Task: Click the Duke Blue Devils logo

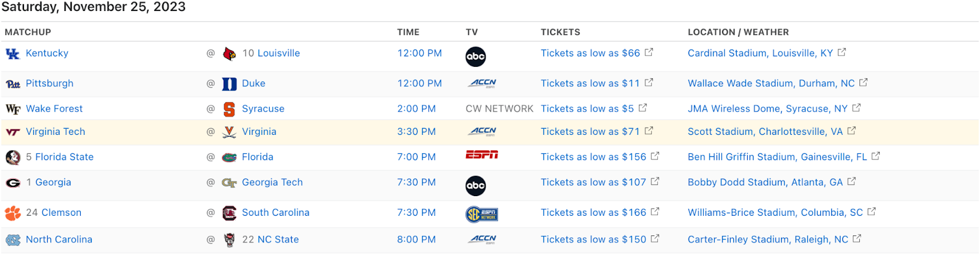Action: [230, 84]
